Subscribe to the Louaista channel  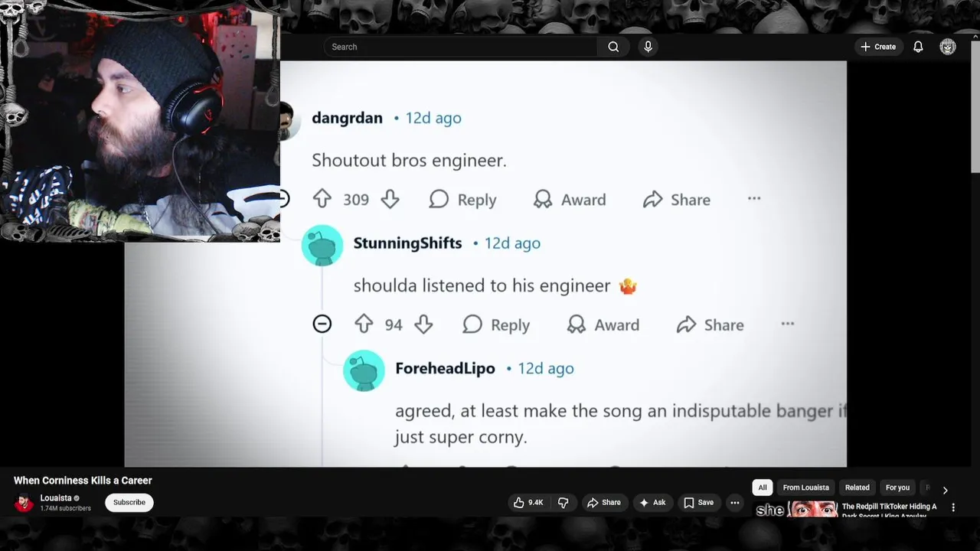coord(129,503)
